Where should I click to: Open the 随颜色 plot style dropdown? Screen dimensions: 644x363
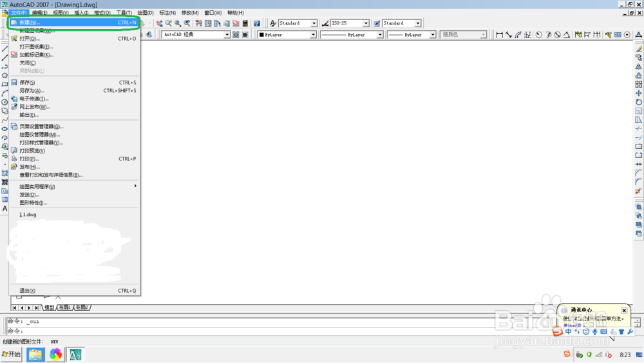484,35
